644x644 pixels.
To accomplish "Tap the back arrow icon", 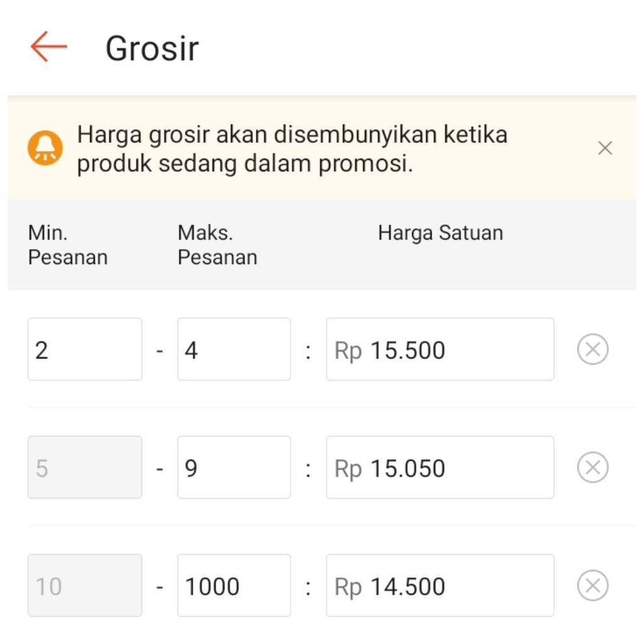I will tap(48, 47).
